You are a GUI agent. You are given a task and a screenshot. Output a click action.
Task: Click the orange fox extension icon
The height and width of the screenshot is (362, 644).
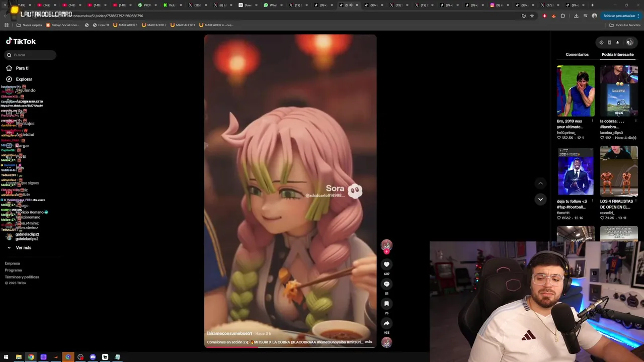pos(553,16)
